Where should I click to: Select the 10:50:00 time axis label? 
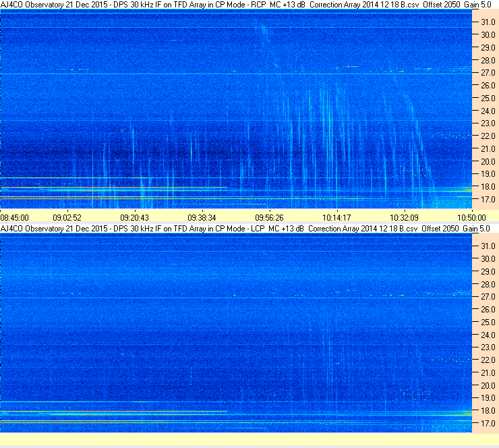(471, 218)
